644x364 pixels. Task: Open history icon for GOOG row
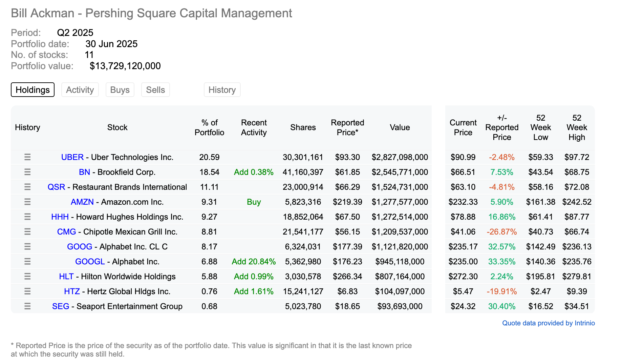click(27, 246)
